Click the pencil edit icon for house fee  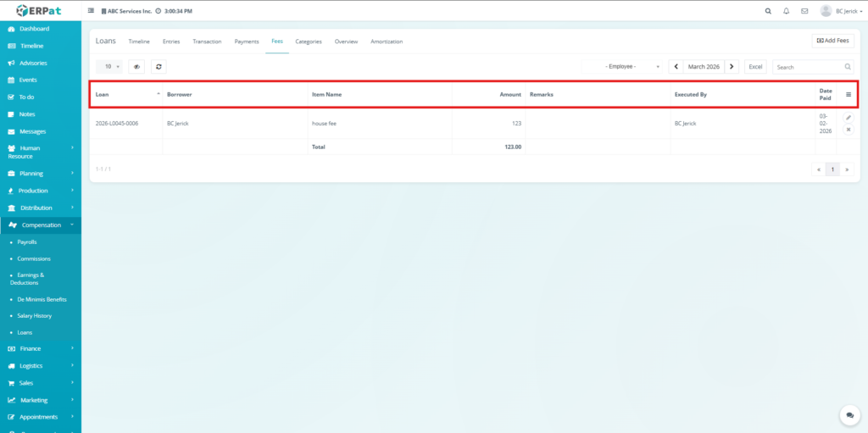click(x=849, y=118)
